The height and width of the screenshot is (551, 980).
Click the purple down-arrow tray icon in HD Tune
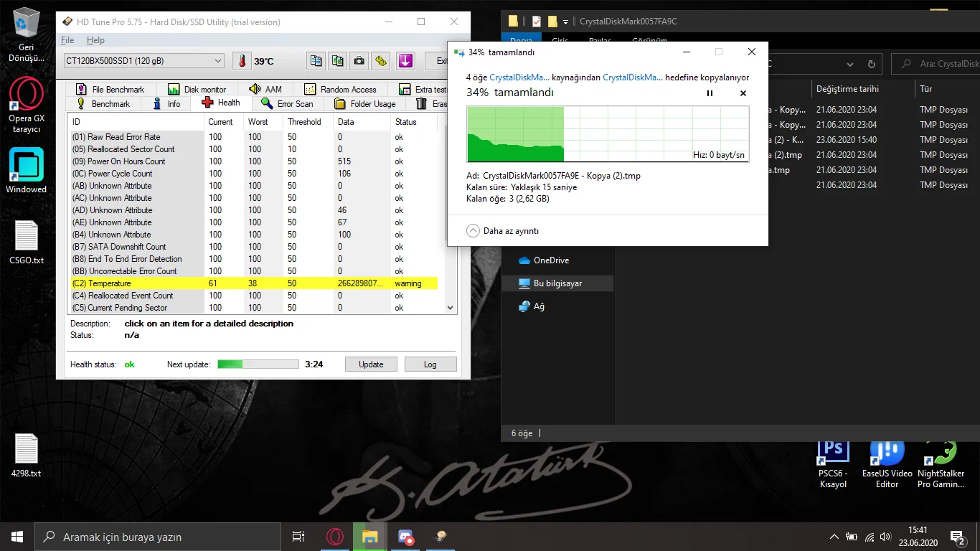point(405,61)
